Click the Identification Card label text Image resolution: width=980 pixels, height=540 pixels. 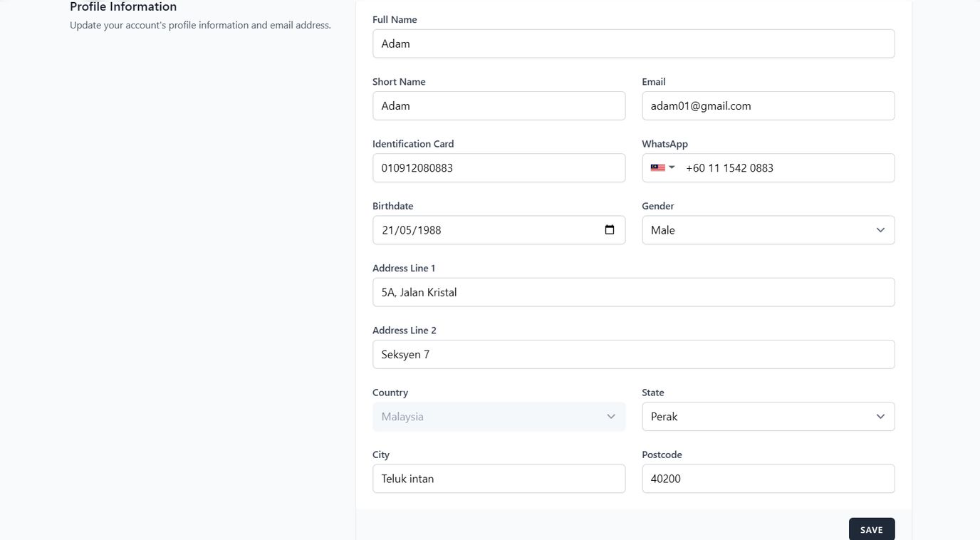[x=413, y=144]
